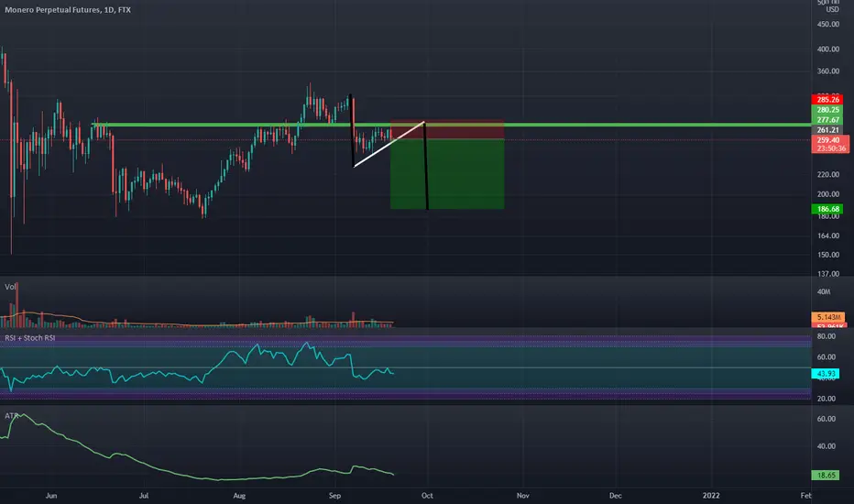Click the cyan 43.93 RSI value label

pyautogui.click(x=825, y=374)
